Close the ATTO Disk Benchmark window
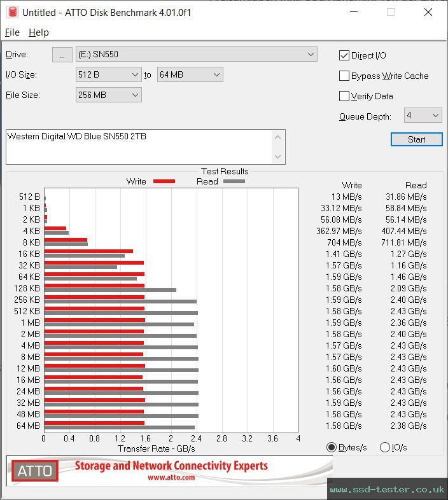This screenshot has width=448, height=500. tap(428, 12)
